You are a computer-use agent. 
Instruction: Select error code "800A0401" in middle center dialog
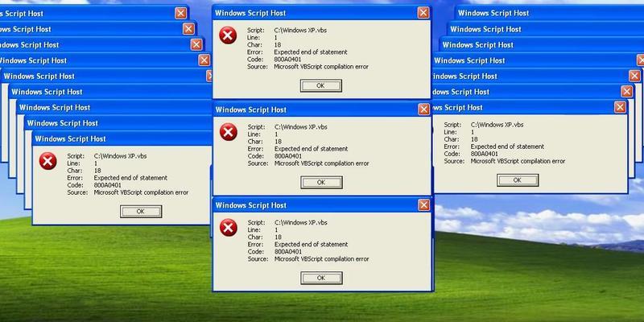point(288,156)
